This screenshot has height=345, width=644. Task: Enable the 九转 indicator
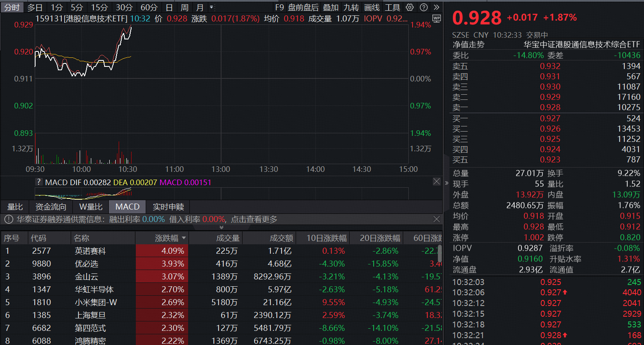[351, 7]
